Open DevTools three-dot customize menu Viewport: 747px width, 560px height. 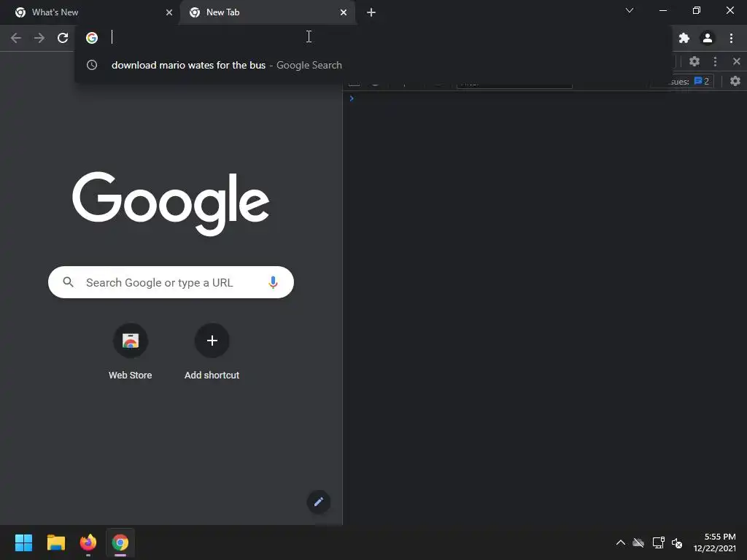tap(715, 61)
